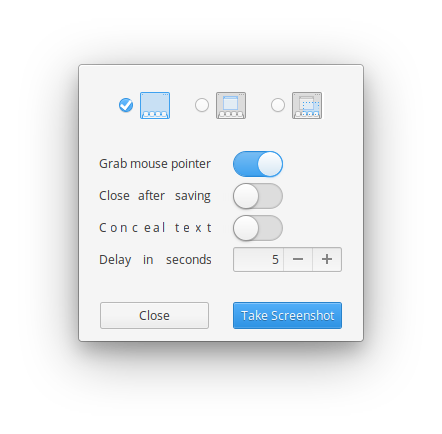Click the Close button
Viewport: 442px width, 434px height.
point(154,315)
